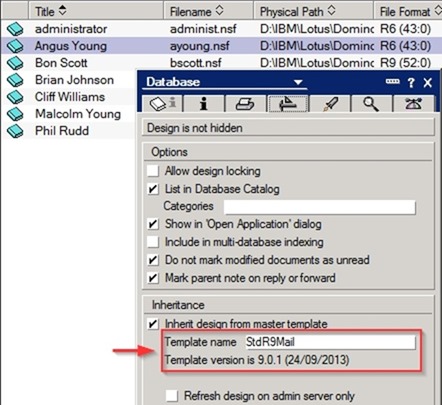This screenshot has height=405, width=442.
Task: Select the Design tab with ruler icon
Action: tap(287, 104)
